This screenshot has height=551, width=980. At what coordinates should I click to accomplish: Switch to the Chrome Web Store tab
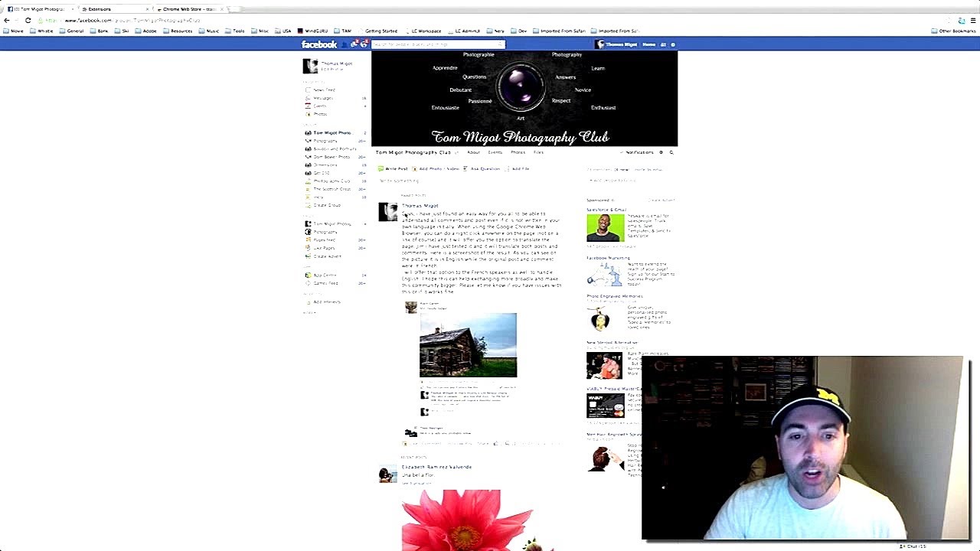[188, 9]
